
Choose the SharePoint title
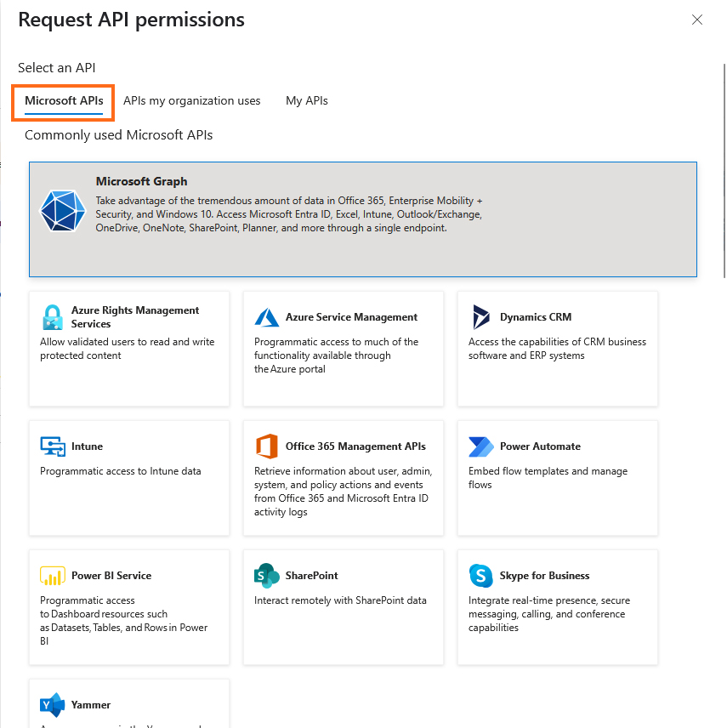click(x=311, y=576)
